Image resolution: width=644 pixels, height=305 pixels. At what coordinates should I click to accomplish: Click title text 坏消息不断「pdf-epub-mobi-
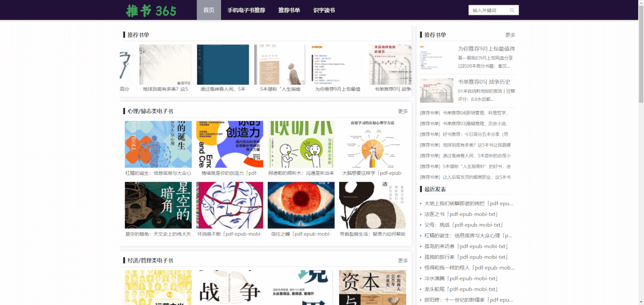coord(230,234)
